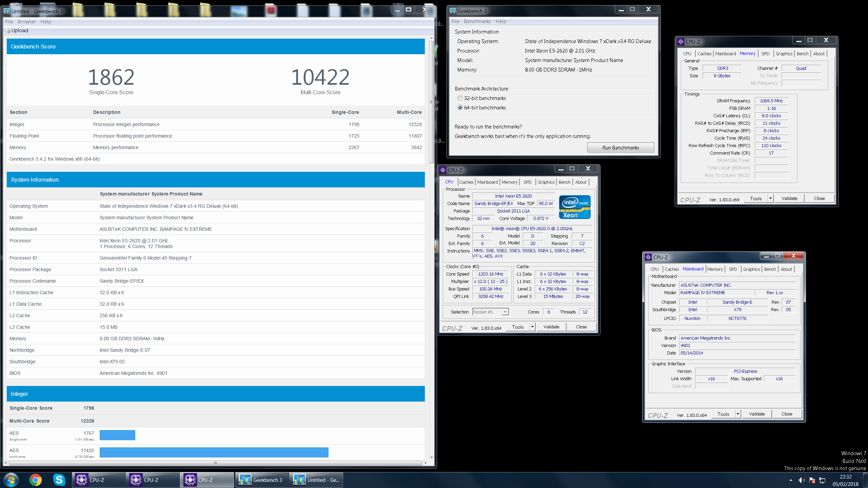Switch to the third CPU-Z taskbar item
This screenshot has height=488, width=868.
[x=207, y=480]
